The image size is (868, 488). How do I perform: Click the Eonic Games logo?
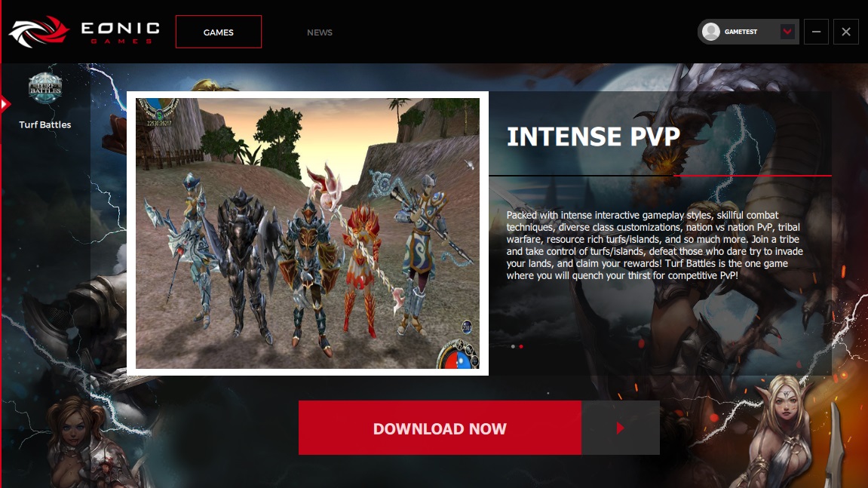[84, 32]
